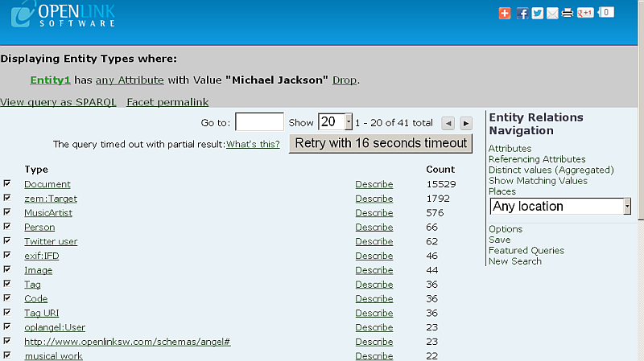Click Describe for Document row
Image resolution: width=644 pixels, height=361 pixels.
(x=374, y=184)
